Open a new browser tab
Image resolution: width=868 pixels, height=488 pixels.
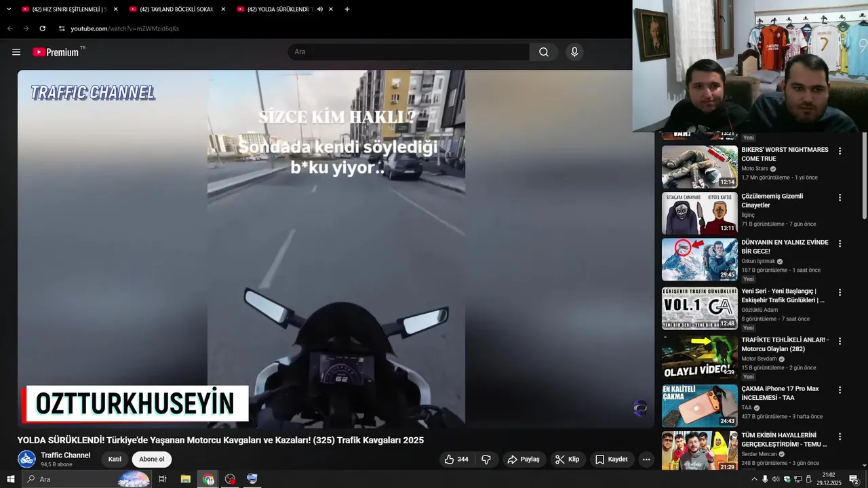coord(347,9)
